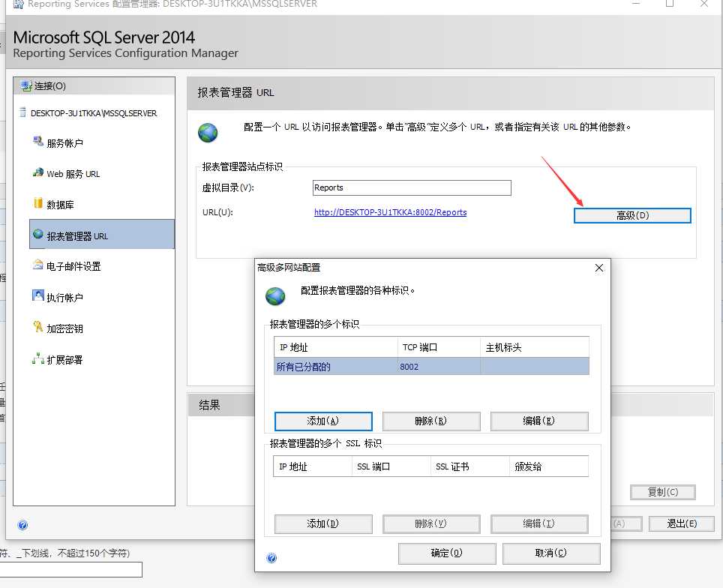This screenshot has height=588, width=723.
Task: Click the 连接(O) connect icon
Action: tap(25, 85)
